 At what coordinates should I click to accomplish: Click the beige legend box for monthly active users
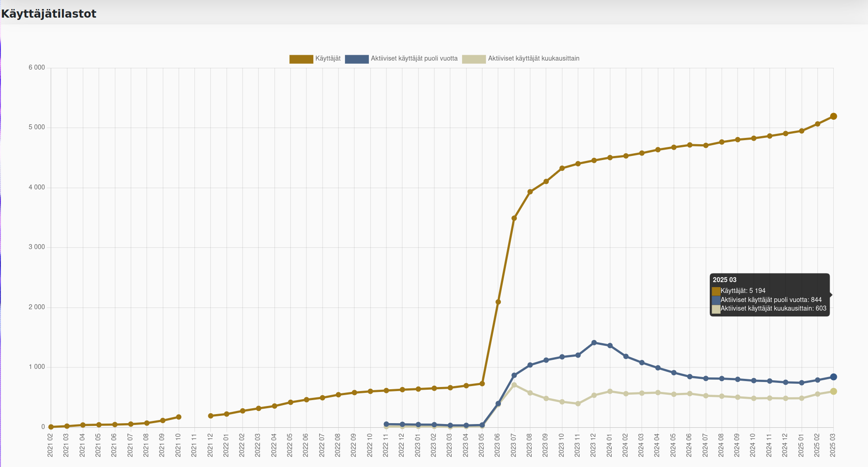[x=474, y=59]
